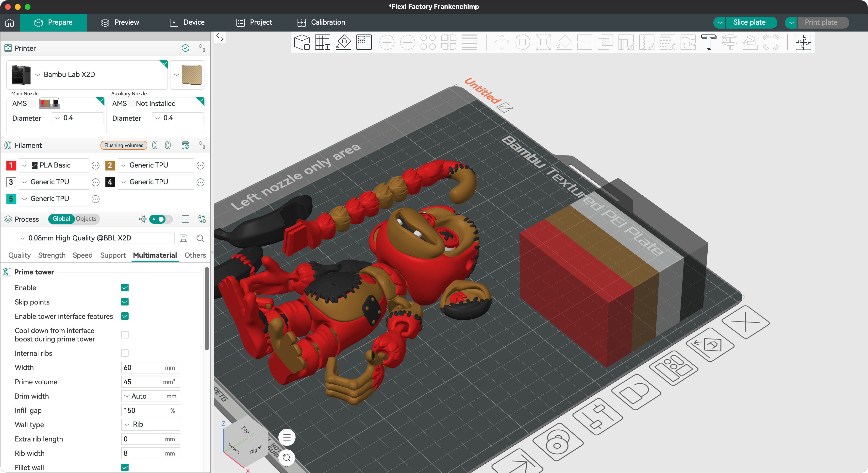Image resolution: width=868 pixels, height=473 pixels.
Task: Switch Process scope to Objects
Action: (86, 219)
